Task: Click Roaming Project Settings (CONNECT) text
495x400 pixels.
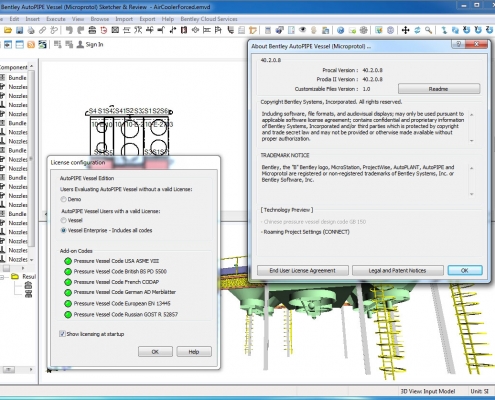Action: pyautogui.click(x=306, y=232)
